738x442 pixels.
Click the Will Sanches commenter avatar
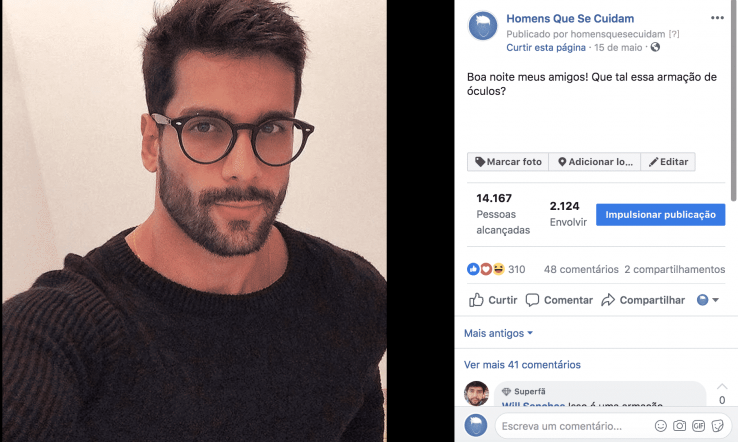click(476, 394)
